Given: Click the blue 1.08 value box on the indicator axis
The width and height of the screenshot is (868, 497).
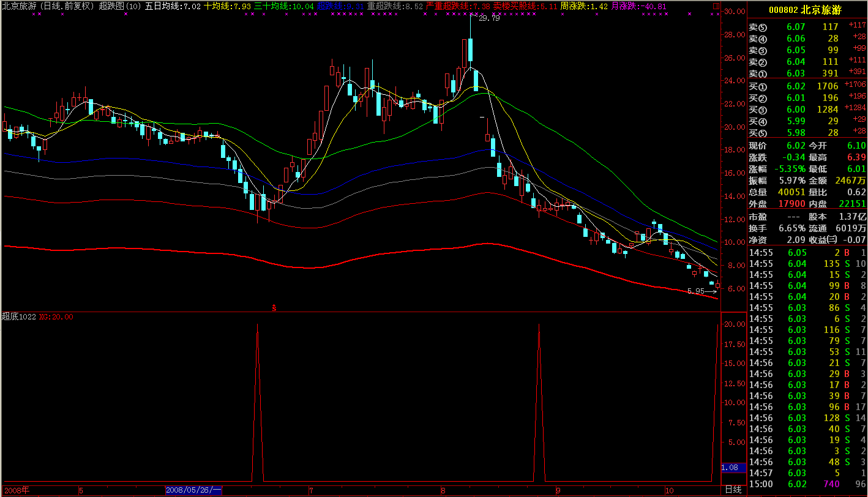Looking at the screenshot, I should click(733, 468).
